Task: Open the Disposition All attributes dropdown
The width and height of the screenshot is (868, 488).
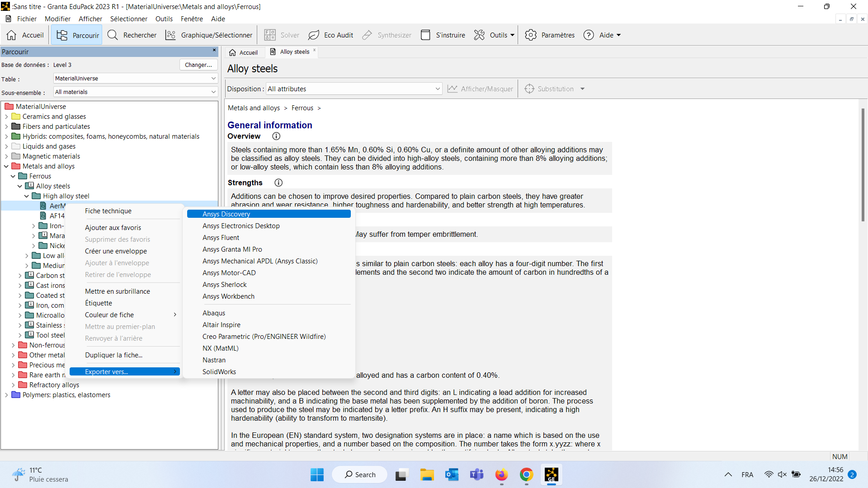Action: click(x=437, y=89)
